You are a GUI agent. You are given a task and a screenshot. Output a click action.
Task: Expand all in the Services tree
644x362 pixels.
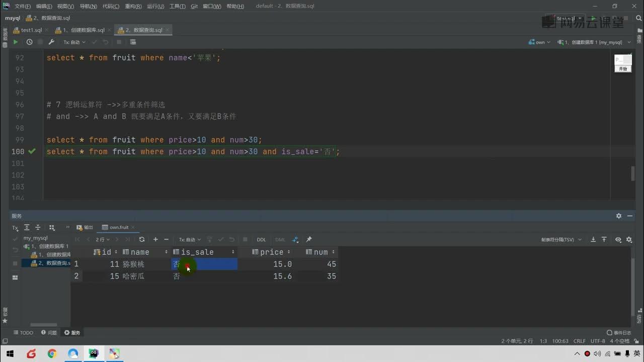coord(27,228)
